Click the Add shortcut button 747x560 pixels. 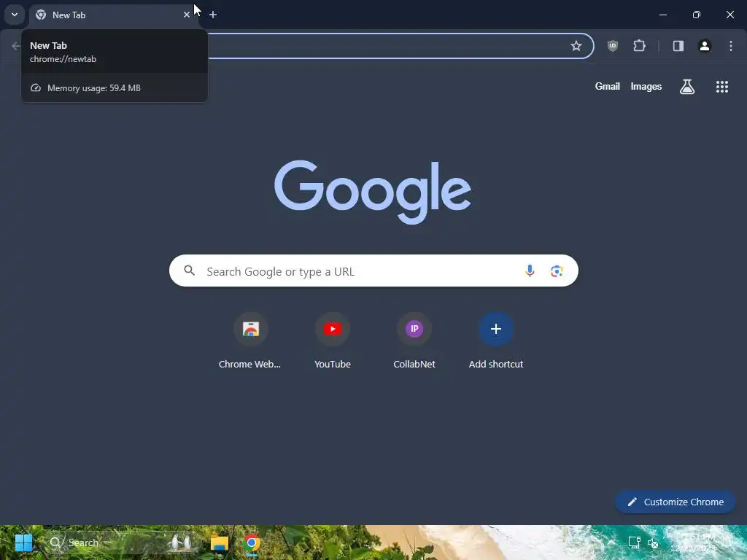[x=496, y=341]
